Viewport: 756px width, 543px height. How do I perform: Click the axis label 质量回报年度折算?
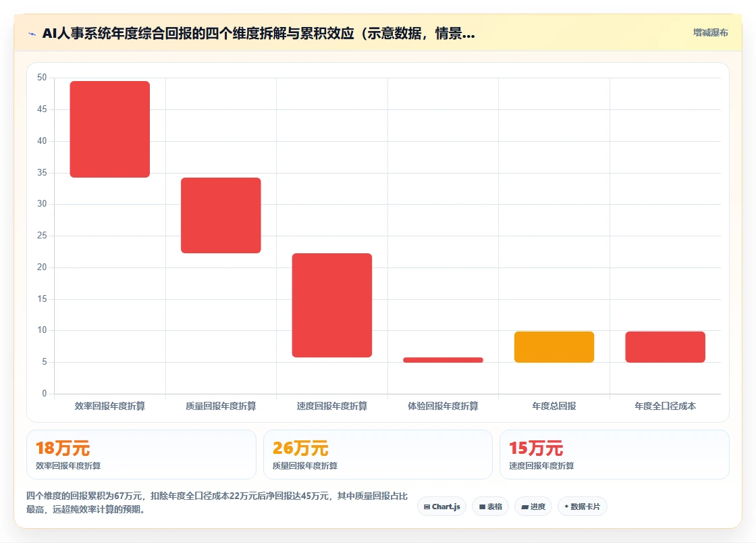(221, 406)
